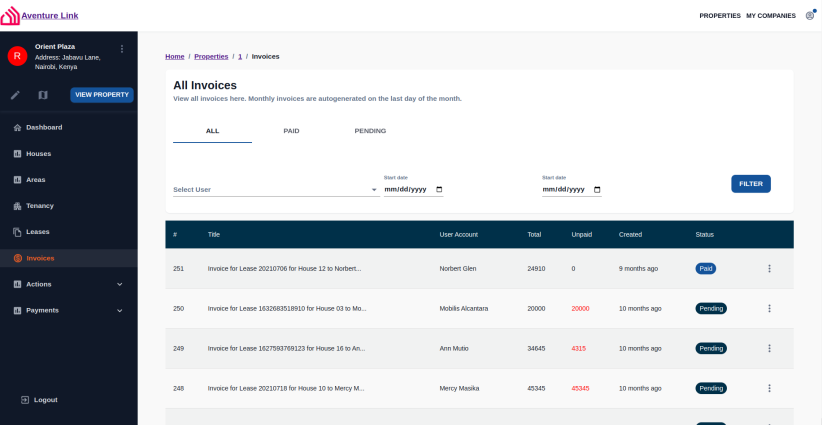
Task: Click the Status column header
Action: coord(705,235)
